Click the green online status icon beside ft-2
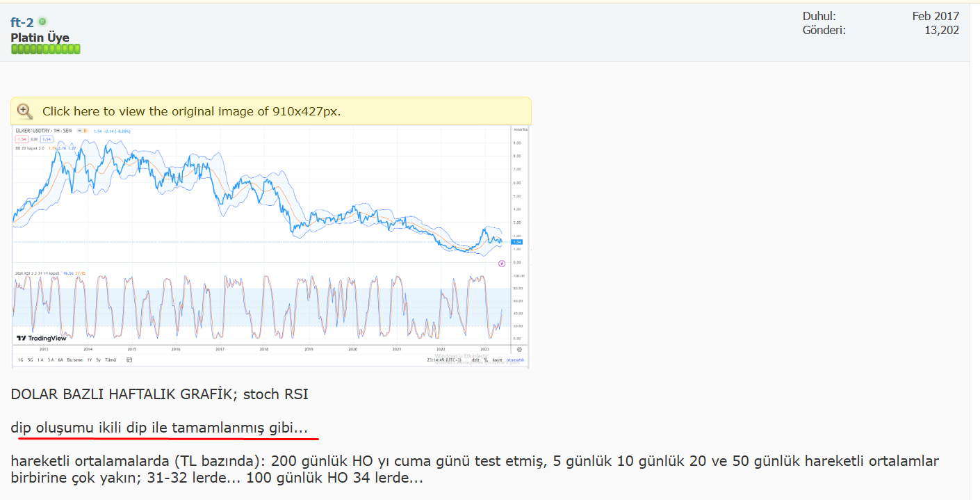The width and height of the screenshot is (980, 500). pos(42,22)
